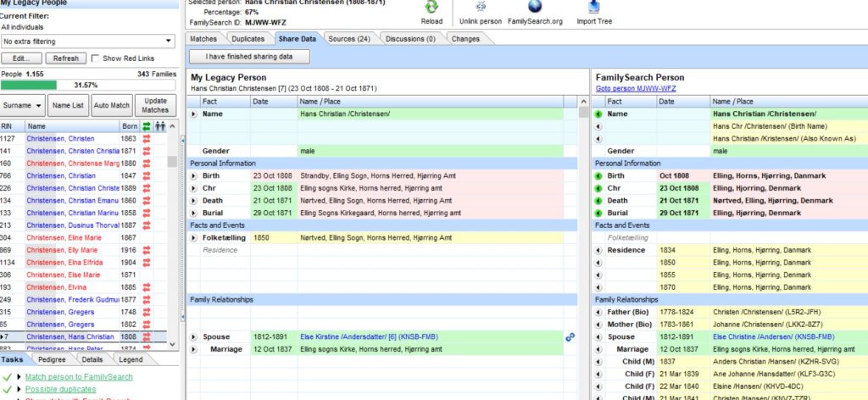Click My Legacy Person panel scrollbar thumb
This screenshot has width=868, height=400.
(x=583, y=113)
